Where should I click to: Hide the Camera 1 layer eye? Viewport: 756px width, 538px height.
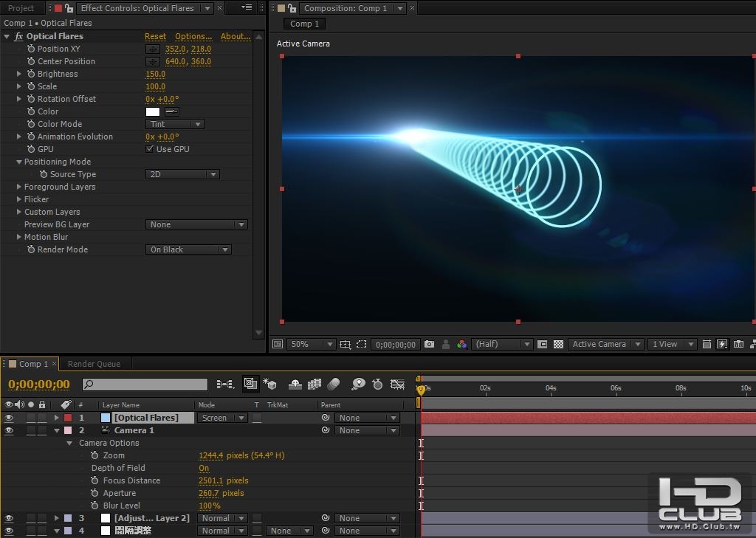pos(9,430)
